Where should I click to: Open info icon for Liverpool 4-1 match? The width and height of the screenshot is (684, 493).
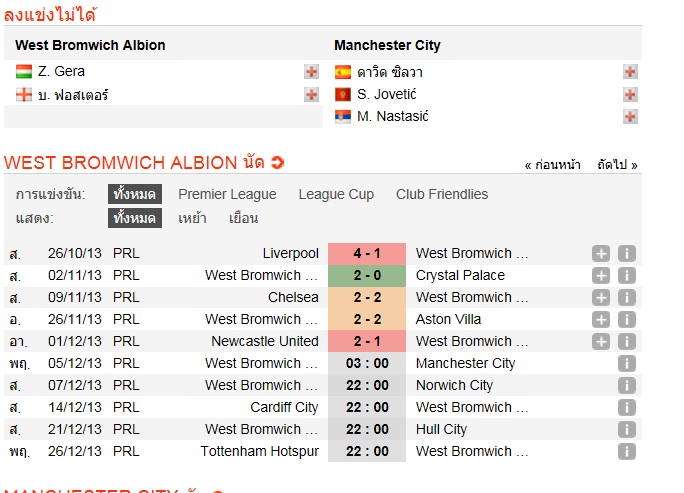tap(627, 254)
